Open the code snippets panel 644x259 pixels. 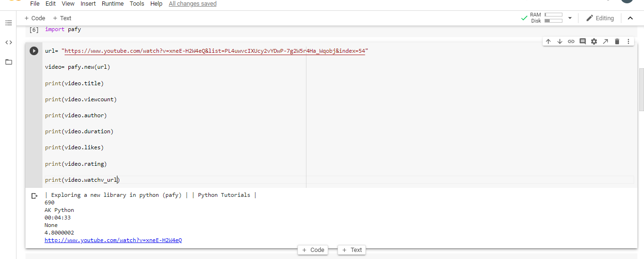point(8,42)
